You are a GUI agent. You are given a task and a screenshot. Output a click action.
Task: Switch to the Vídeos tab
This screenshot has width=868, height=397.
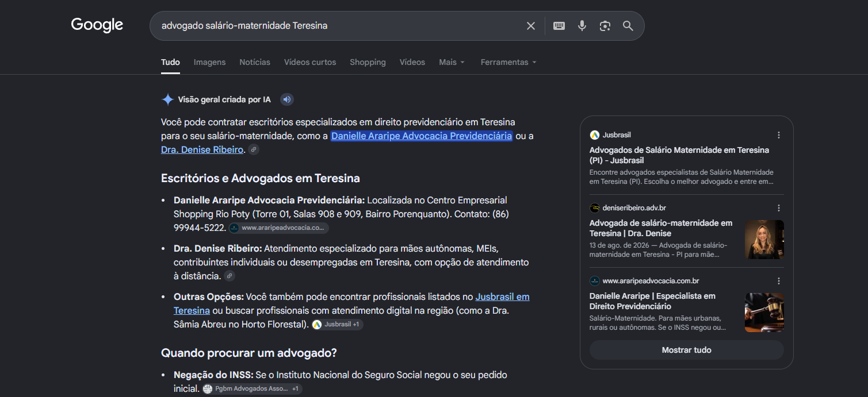click(x=412, y=62)
